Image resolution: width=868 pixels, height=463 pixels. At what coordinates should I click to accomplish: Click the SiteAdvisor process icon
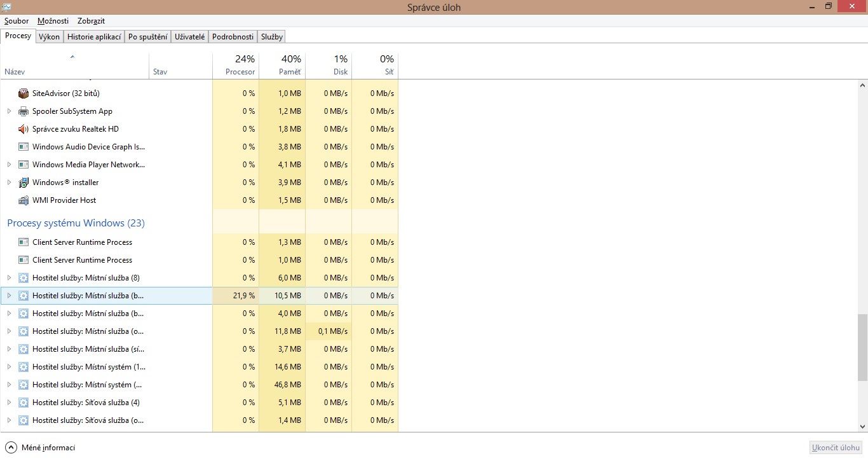[x=24, y=93]
